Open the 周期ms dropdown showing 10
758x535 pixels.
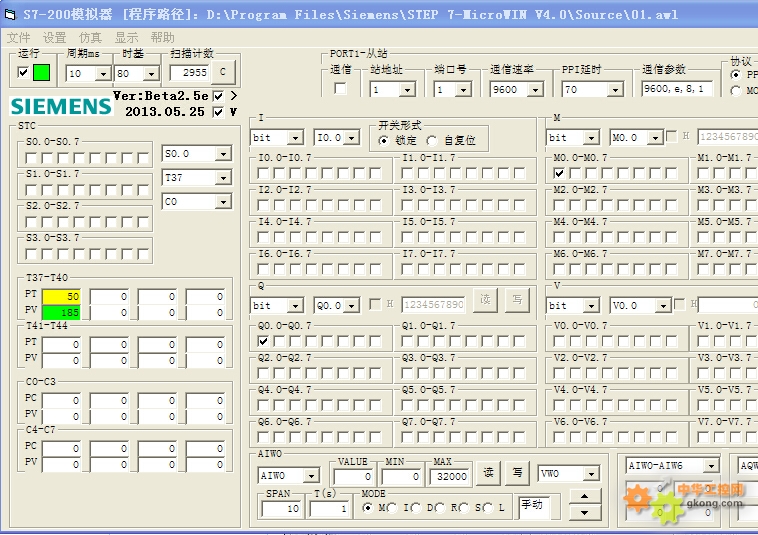pos(103,73)
